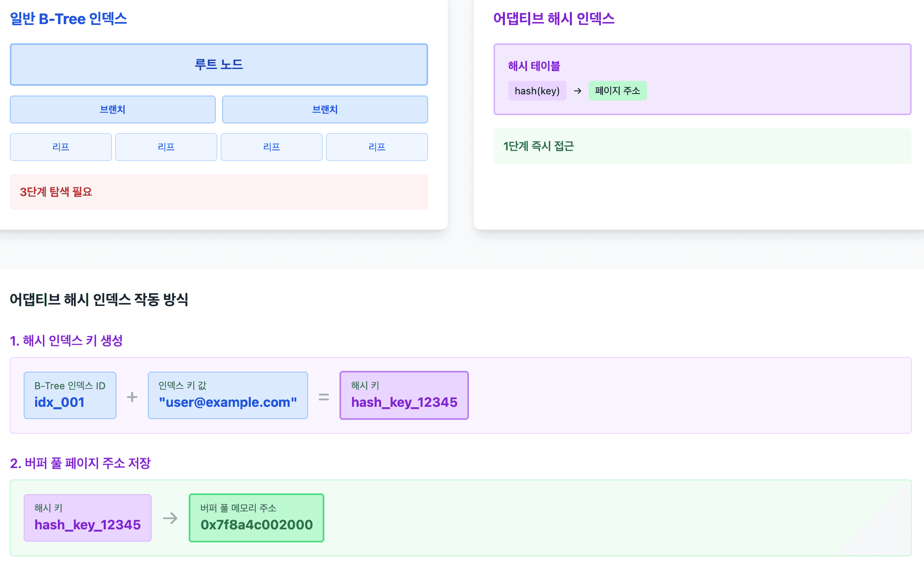The width and height of the screenshot is (924, 571).
Task: Click the 일반 B-Tree 인덱스 heading
Action: (x=68, y=19)
